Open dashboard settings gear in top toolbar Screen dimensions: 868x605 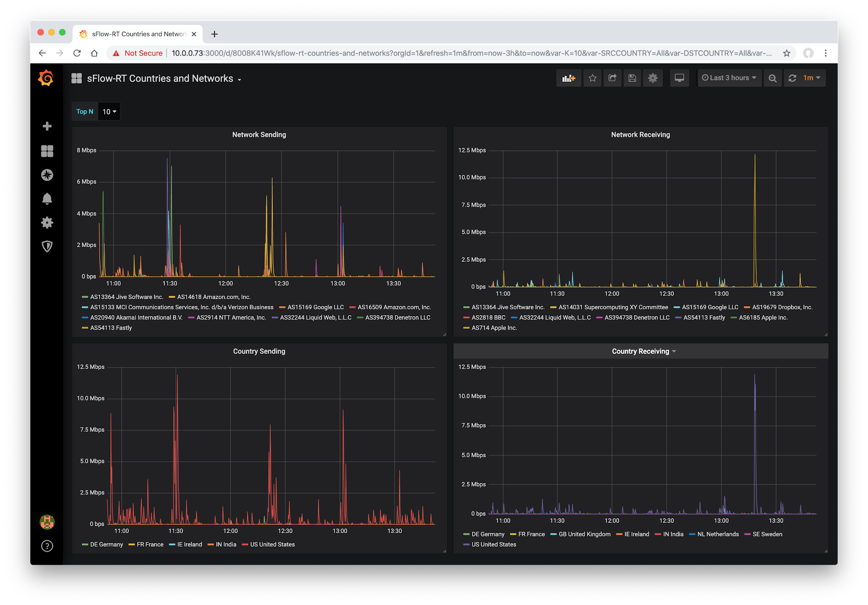tap(653, 78)
